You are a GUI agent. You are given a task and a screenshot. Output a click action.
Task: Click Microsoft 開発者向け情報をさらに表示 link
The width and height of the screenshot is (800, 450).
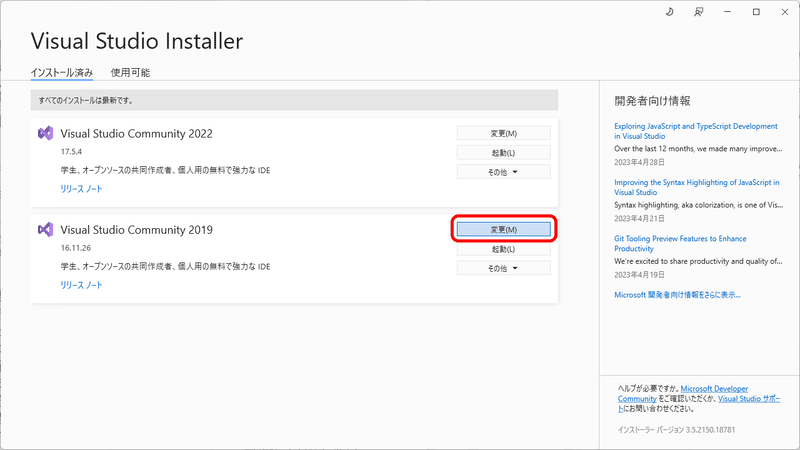pos(677,295)
